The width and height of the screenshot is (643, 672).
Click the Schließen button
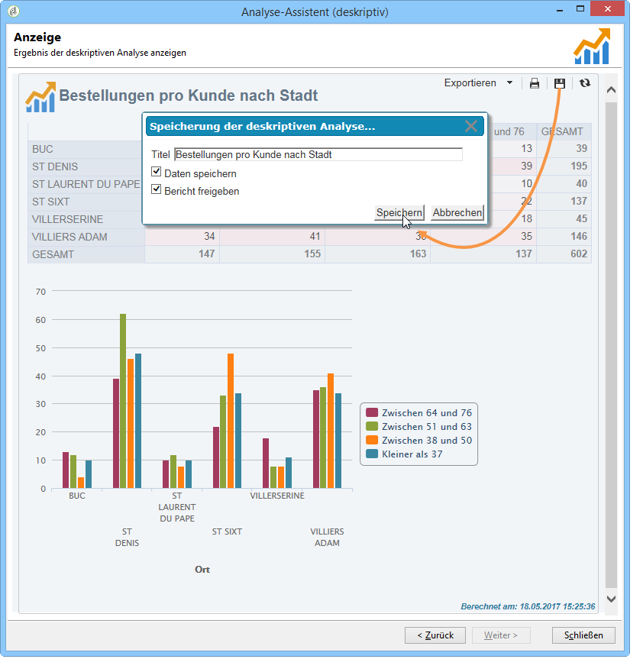[x=583, y=635]
